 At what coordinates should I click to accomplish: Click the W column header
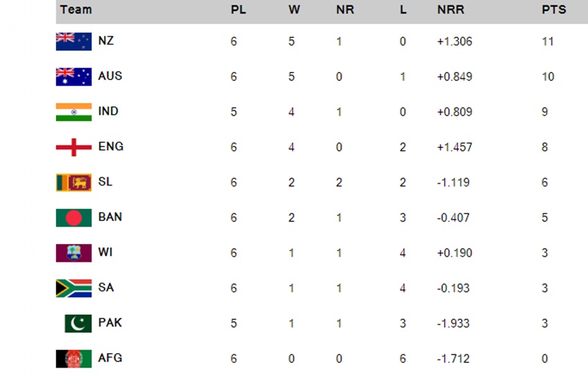294,10
